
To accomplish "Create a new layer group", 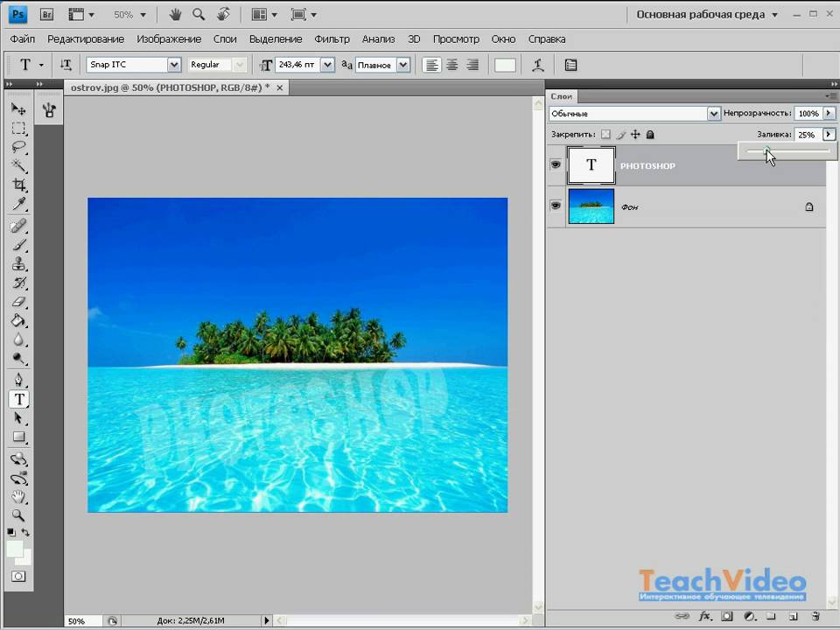I will (770, 616).
